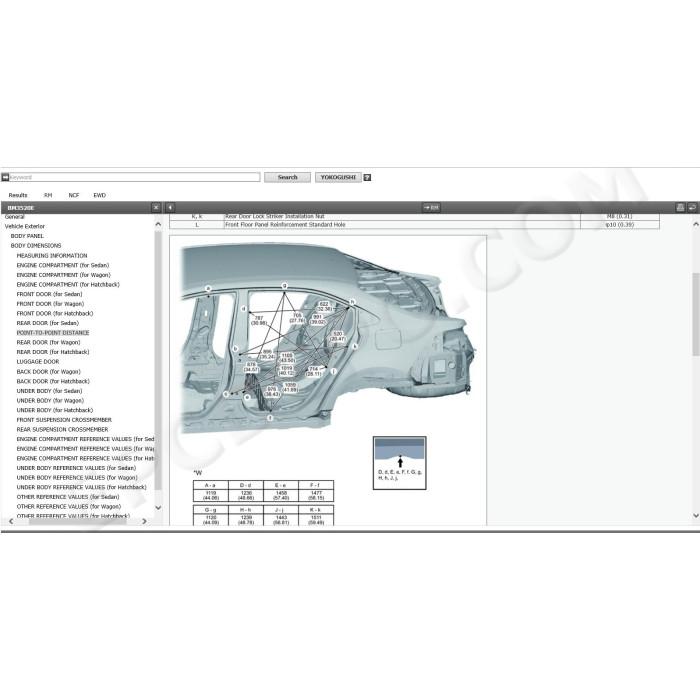Click the back return arrow icon
This screenshot has height=700, width=700.
[x=692, y=208]
